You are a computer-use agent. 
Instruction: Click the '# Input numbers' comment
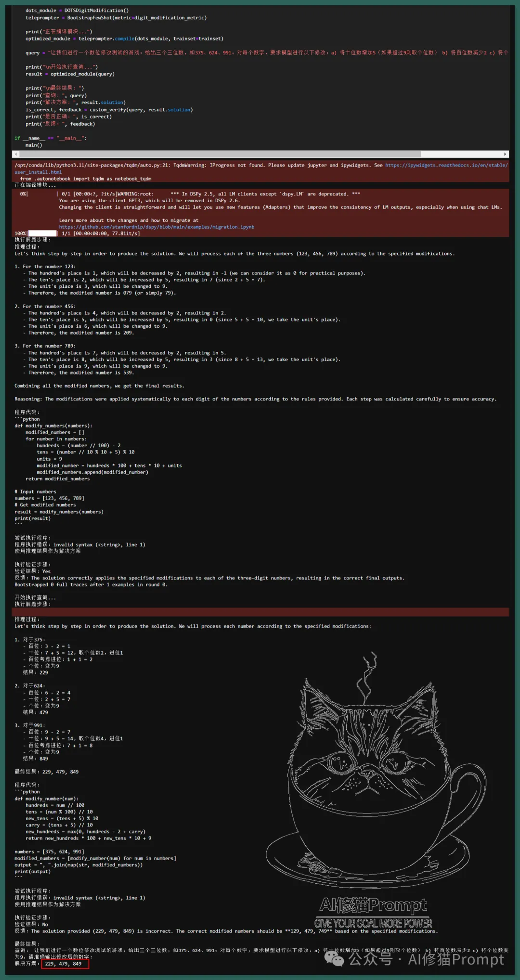[35, 492]
